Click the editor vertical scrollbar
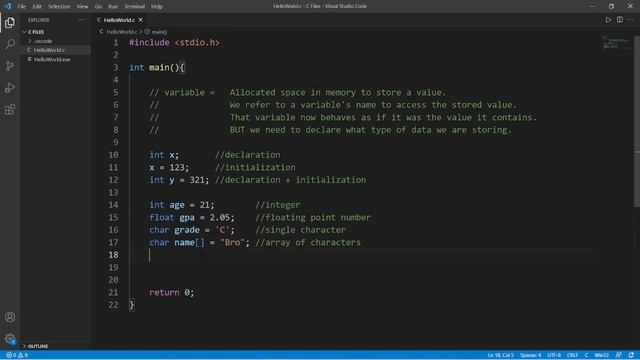This screenshot has width=640, height=360. pyautogui.click(x=637, y=122)
